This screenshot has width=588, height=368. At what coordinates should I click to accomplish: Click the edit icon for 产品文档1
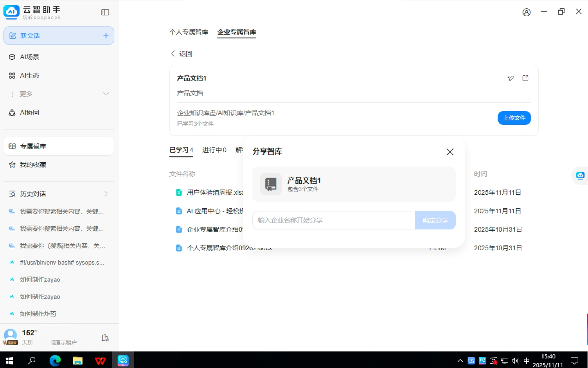coord(510,78)
